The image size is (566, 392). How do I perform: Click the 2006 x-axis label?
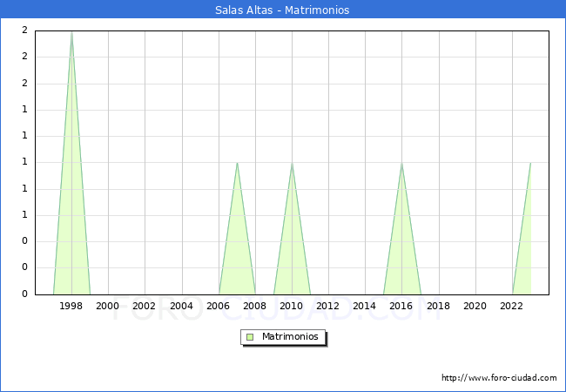219,306
